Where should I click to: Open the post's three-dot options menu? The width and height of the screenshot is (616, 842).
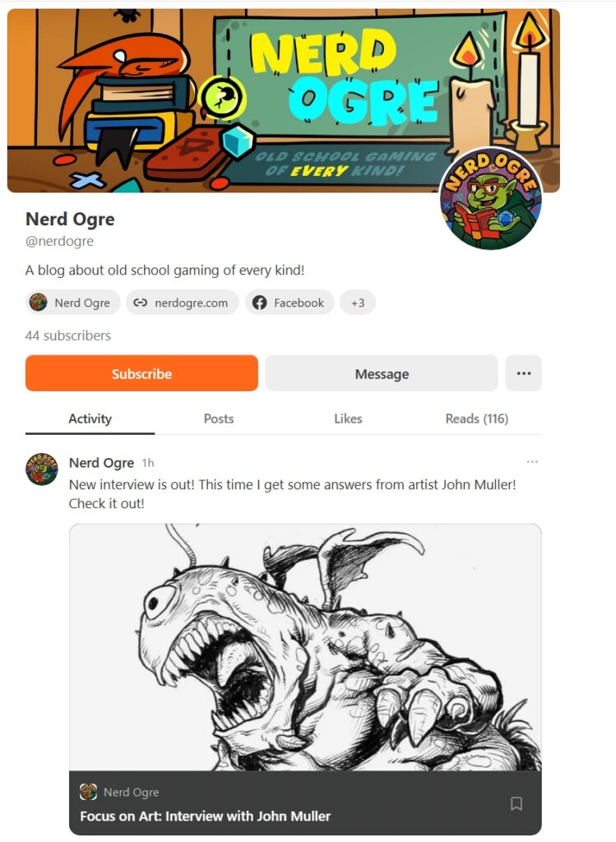coord(532,462)
